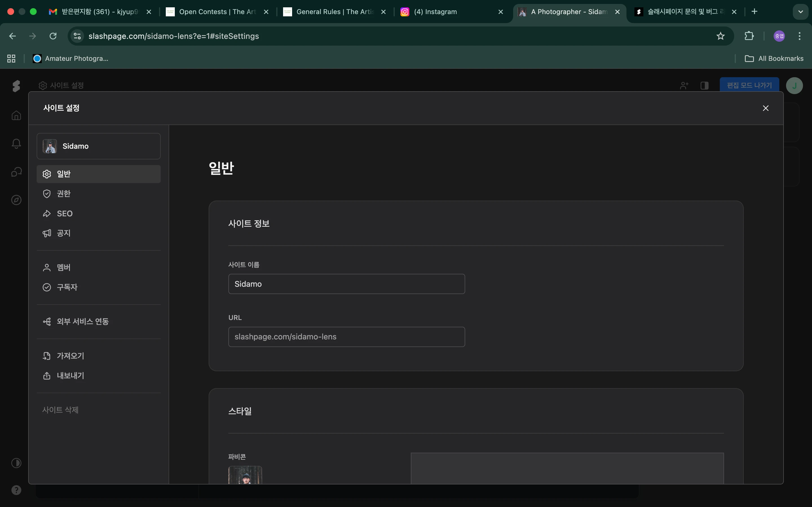Open the compass explore icon
This screenshot has height=507, width=812.
tap(16, 200)
